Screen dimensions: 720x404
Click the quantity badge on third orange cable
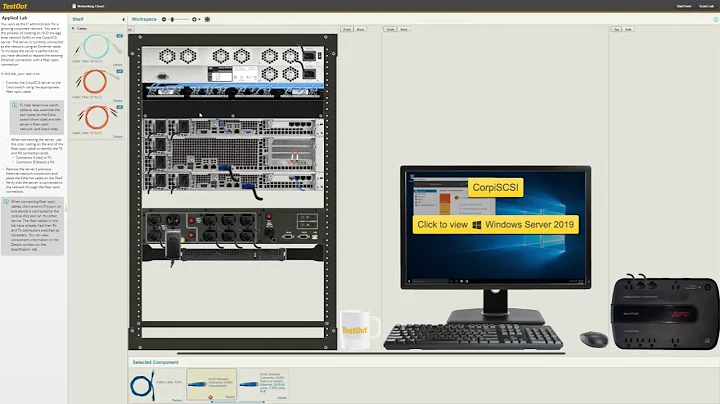coord(120,107)
